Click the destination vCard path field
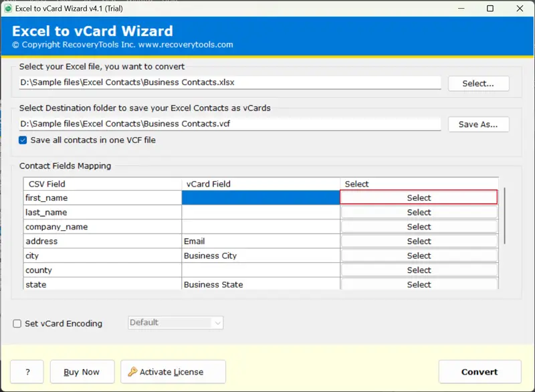The height and width of the screenshot is (392, 535). coord(229,124)
